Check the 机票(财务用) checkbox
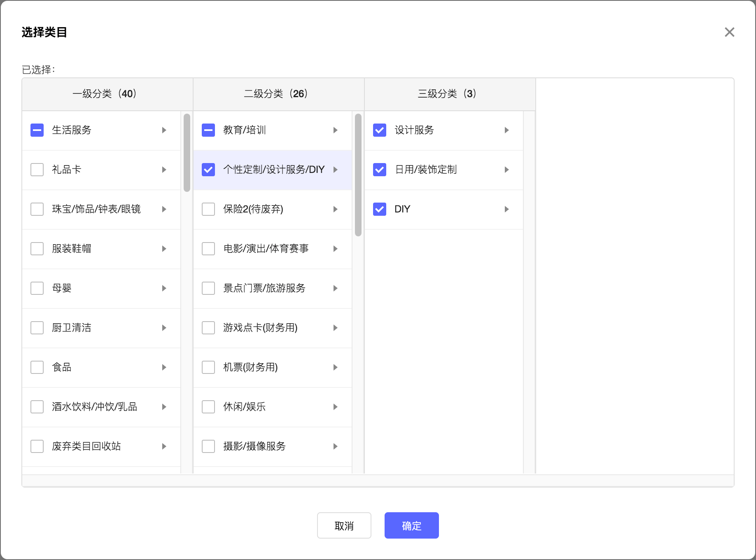 (208, 367)
